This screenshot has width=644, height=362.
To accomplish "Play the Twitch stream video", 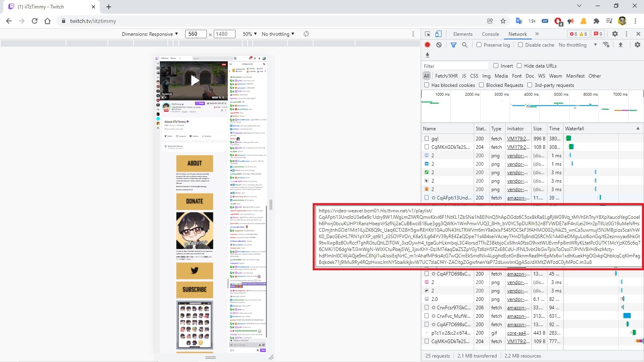I will (195, 80).
